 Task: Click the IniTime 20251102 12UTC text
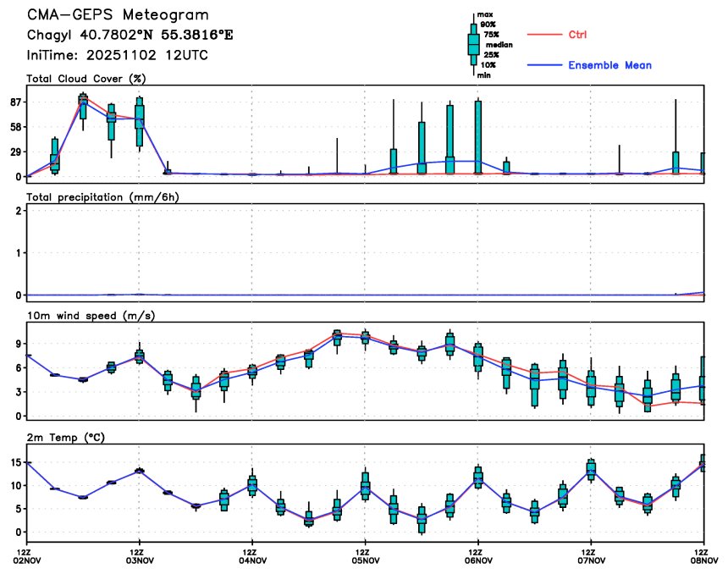coord(117,55)
